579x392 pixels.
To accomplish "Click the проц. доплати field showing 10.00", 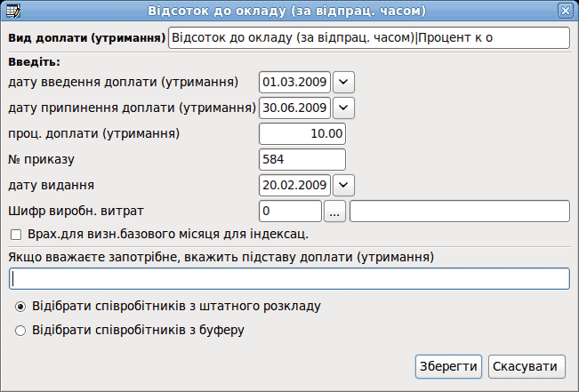I will coord(302,133).
